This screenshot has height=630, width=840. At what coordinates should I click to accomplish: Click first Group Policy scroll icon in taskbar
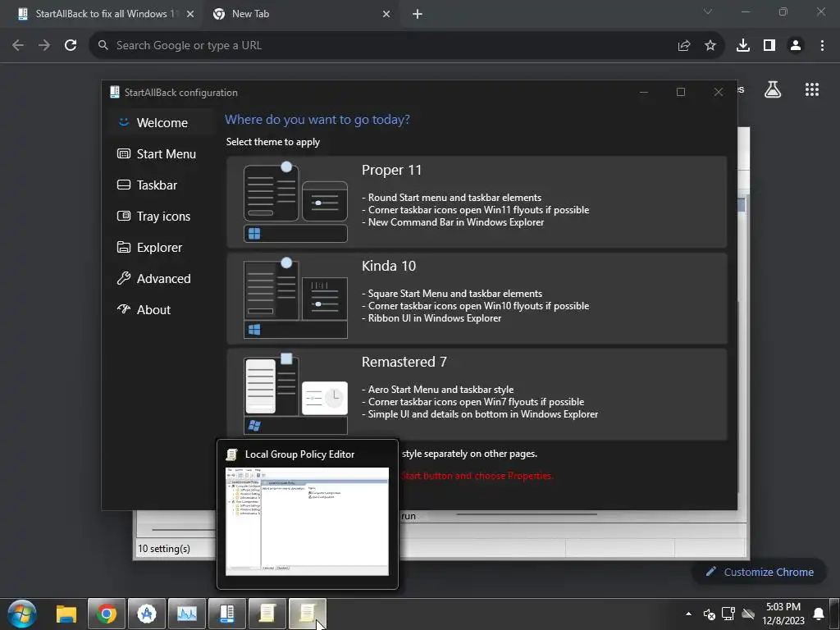[x=267, y=614]
